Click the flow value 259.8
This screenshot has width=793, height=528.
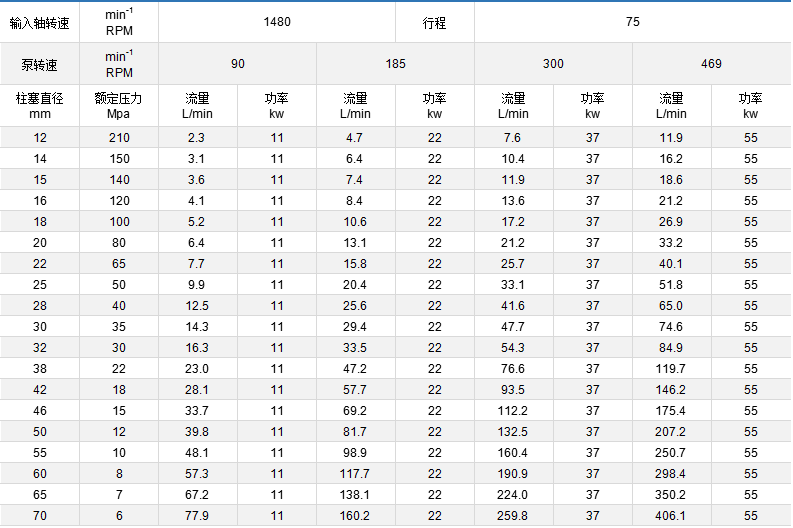(513, 515)
